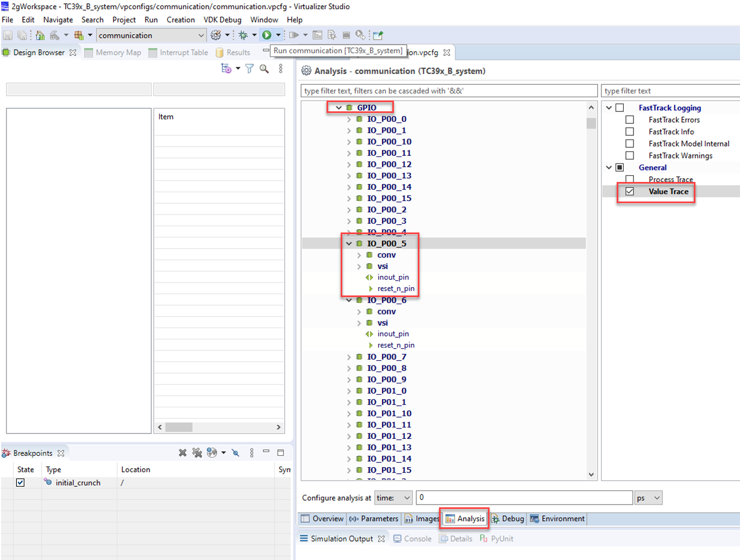Image resolution: width=740 pixels, height=560 pixels.
Task: Open the time units dropdown showing ps
Action: click(648, 498)
